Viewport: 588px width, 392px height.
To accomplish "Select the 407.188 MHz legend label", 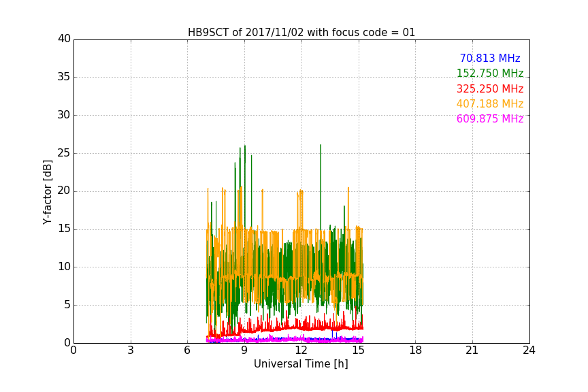I will pyautogui.click(x=490, y=103).
